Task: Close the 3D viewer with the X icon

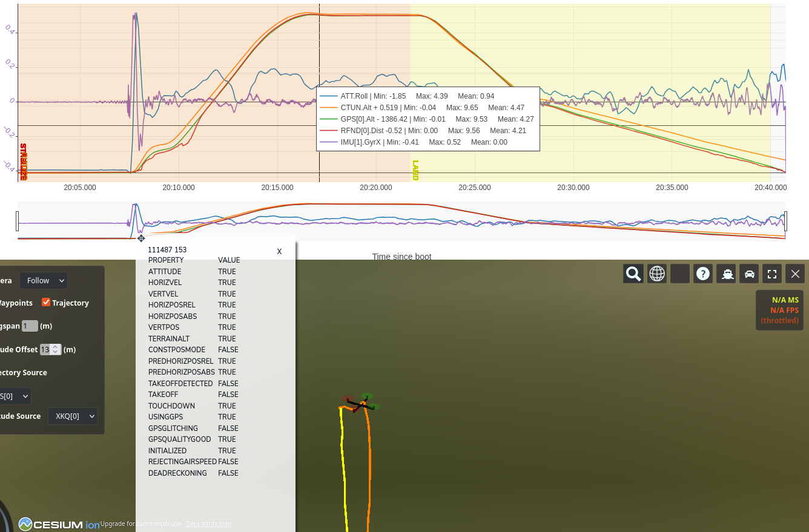Action: click(x=795, y=274)
